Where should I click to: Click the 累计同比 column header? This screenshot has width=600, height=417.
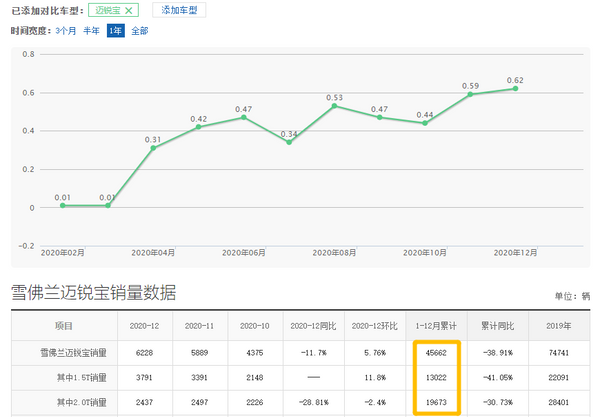[x=497, y=326]
